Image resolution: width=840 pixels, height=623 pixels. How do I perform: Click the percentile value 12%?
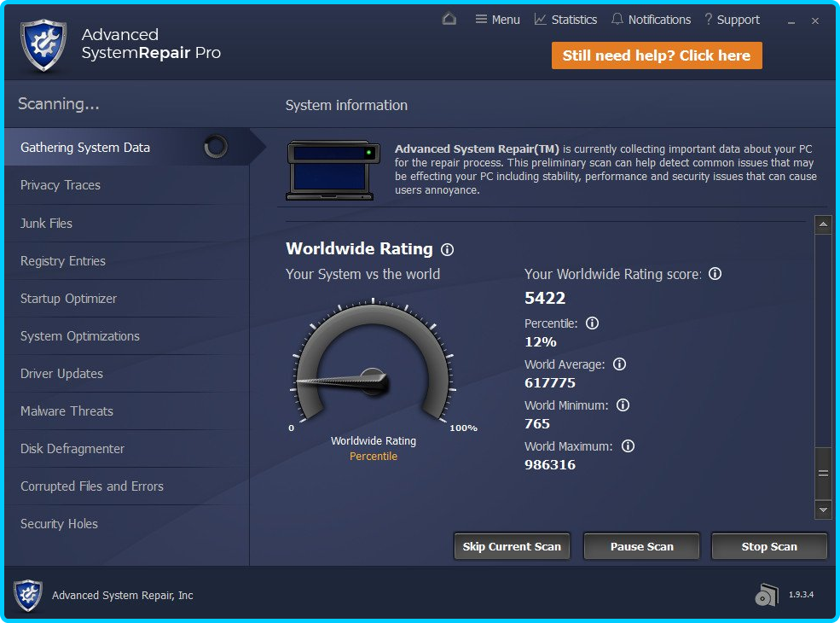click(541, 341)
